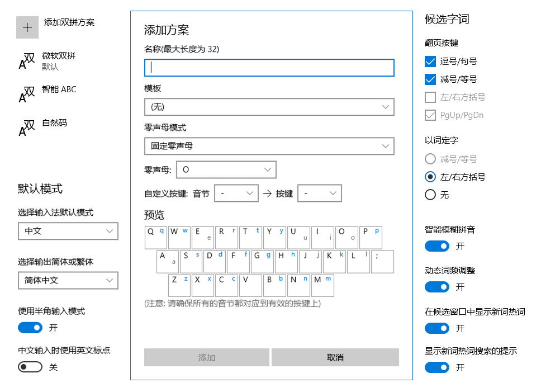This screenshot has width=541, height=392.
Task: Open the 零声母 letter dropdown
Action: pos(226,169)
